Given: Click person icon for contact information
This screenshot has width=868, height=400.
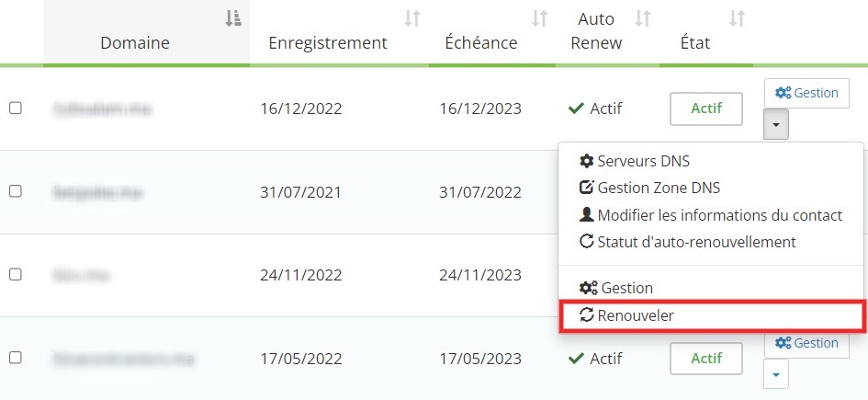Looking at the screenshot, I should 587,215.
